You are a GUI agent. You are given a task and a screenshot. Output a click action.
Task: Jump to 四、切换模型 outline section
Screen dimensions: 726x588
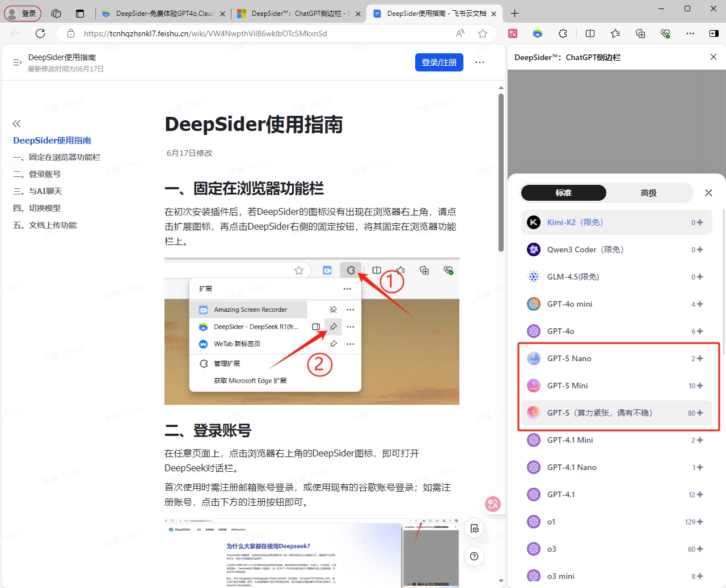(x=37, y=208)
